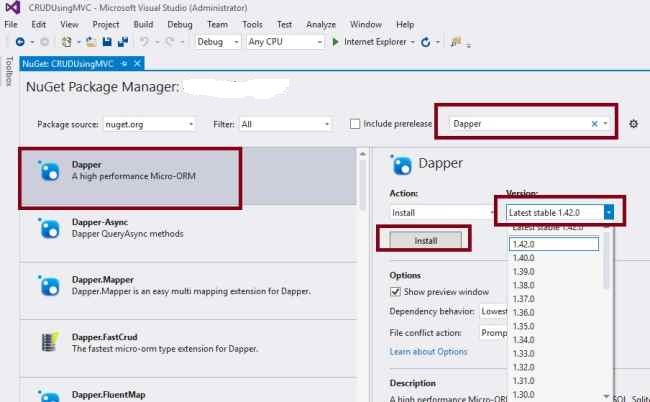Viewport: 650px width, 402px height.
Task: Start debugging with the green play icon
Action: coord(335,42)
